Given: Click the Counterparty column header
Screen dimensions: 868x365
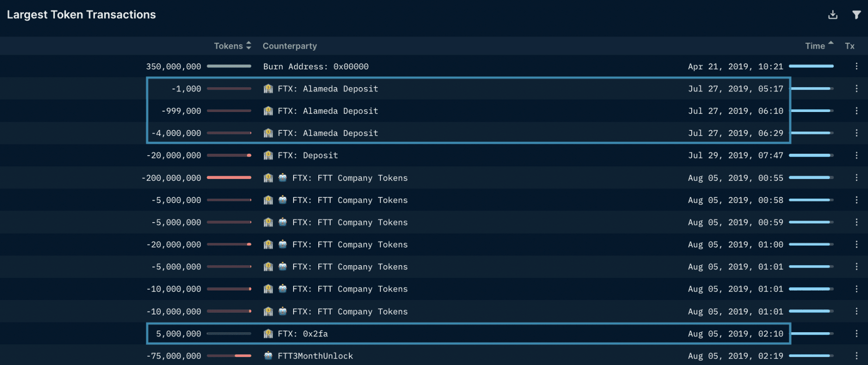Looking at the screenshot, I should click(x=290, y=46).
